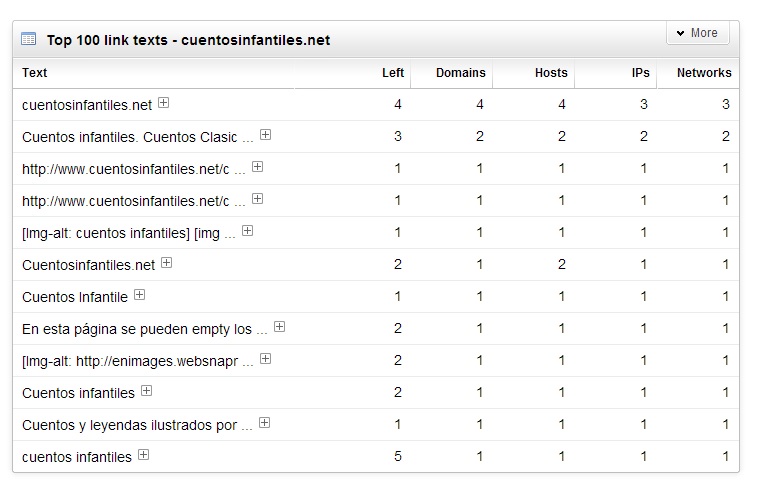Click the plus icon beside Cuentosinfantiles.net (capitalized)
The image size is (757, 486).
click(167, 263)
